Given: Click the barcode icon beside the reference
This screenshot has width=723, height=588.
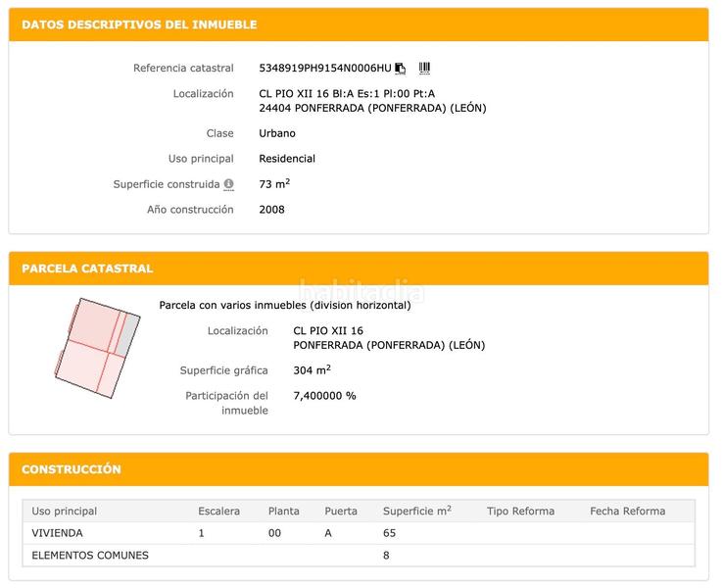Looking at the screenshot, I should [x=424, y=69].
